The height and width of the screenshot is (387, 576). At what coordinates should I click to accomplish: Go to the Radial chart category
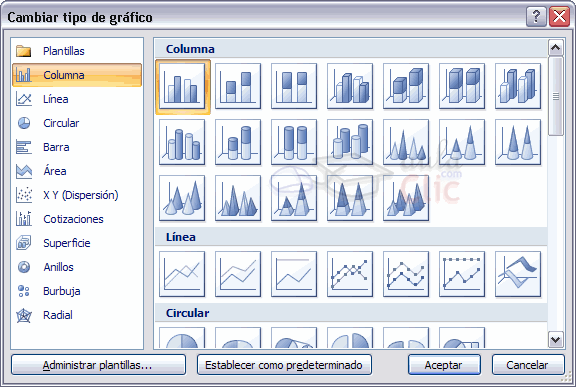click(77, 315)
